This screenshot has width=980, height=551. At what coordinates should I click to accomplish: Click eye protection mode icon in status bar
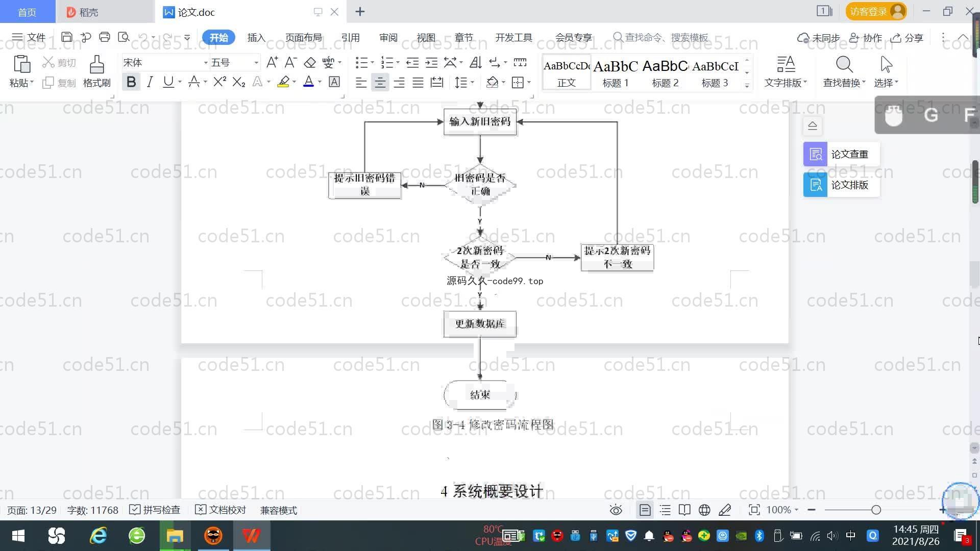616,510
